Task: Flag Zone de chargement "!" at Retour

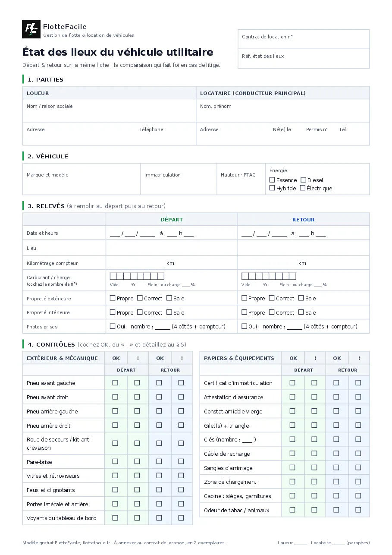Action: 358,482
